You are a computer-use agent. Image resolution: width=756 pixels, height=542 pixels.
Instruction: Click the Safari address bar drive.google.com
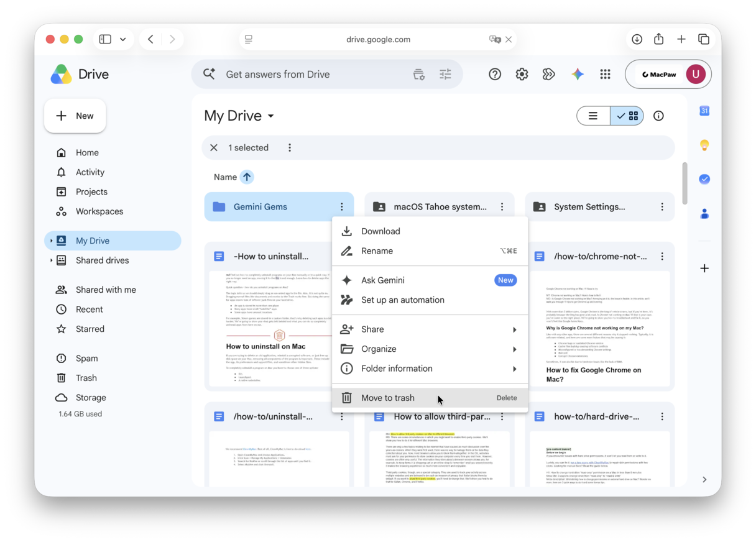tap(378, 39)
